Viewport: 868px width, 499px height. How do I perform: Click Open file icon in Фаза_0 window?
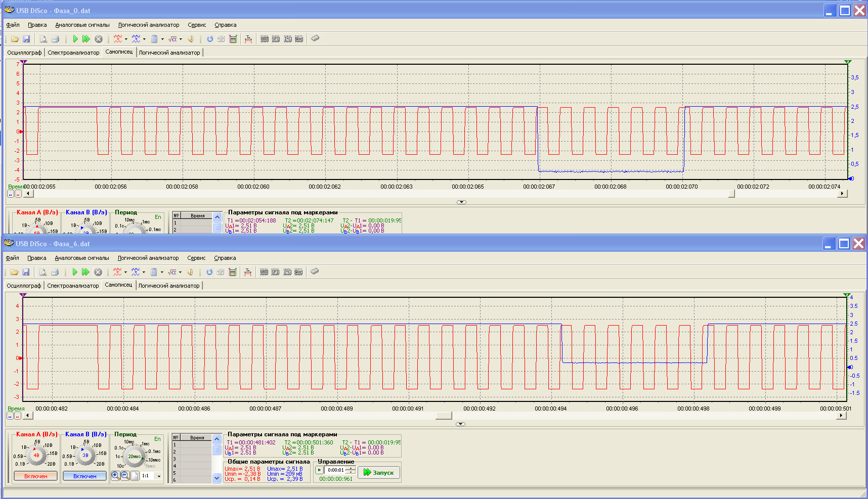tap(15, 39)
